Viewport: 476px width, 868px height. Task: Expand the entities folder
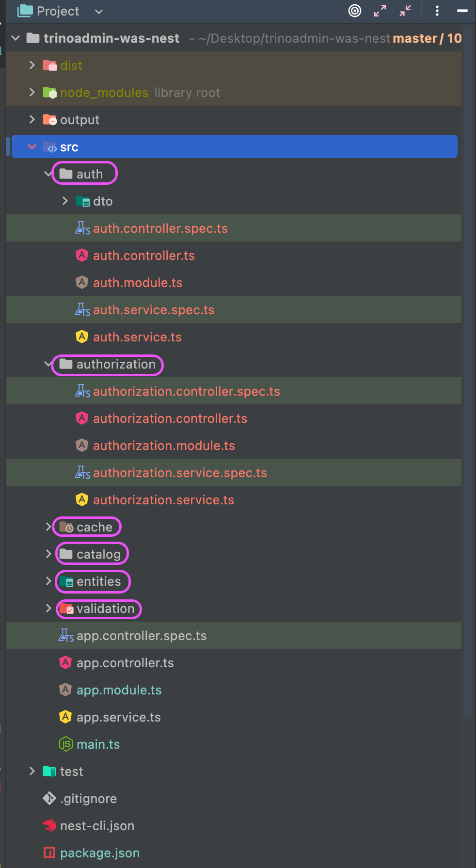pyautogui.click(x=48, y=581)
